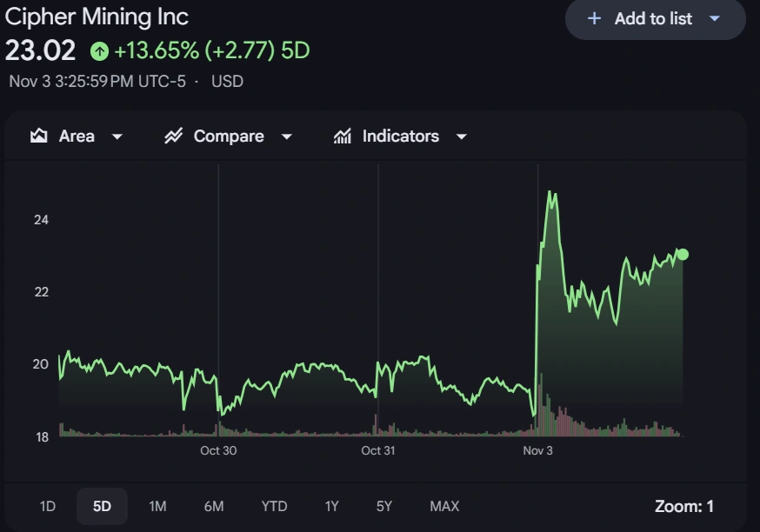Select the YTD timeframe tab
The width and height of the screenshot is (760, 532).
coord(273,506)
